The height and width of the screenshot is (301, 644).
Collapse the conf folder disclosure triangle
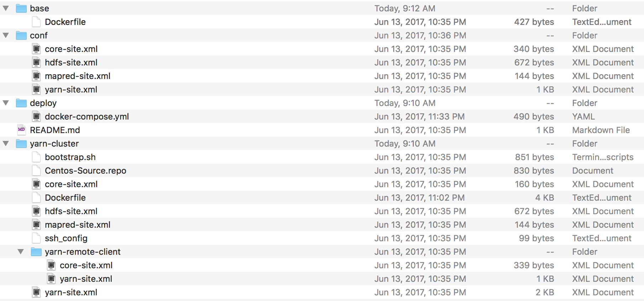click(x=6, y=35)
